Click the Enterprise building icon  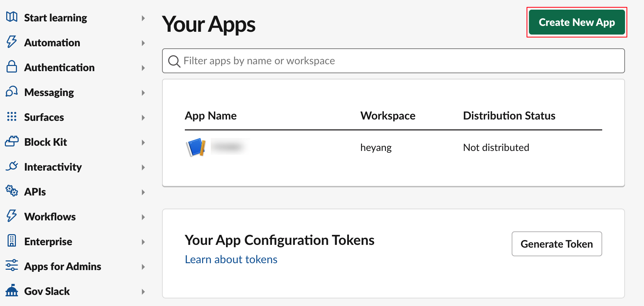click(x=12, y=241)
